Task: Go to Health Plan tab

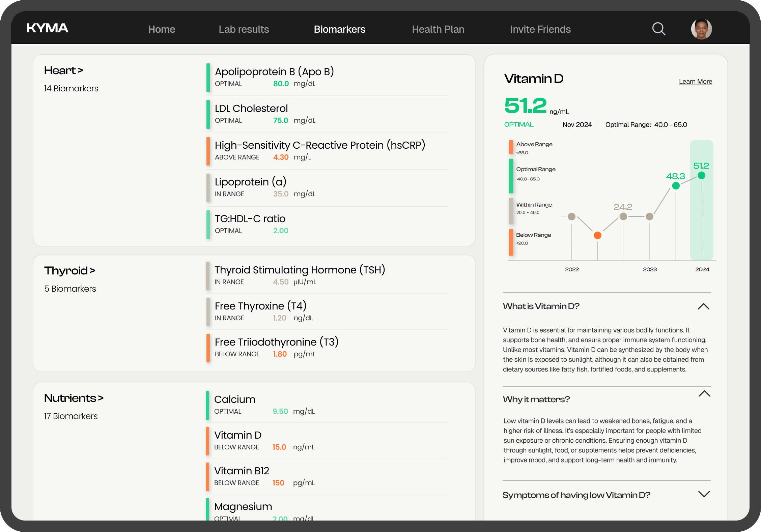Action: (x=438, y=29)
